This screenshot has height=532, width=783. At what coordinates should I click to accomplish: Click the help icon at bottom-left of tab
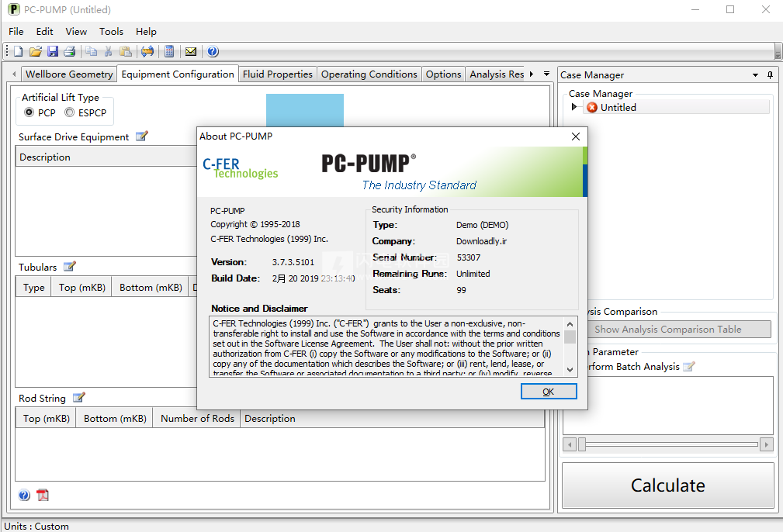[x=24, y=495]
